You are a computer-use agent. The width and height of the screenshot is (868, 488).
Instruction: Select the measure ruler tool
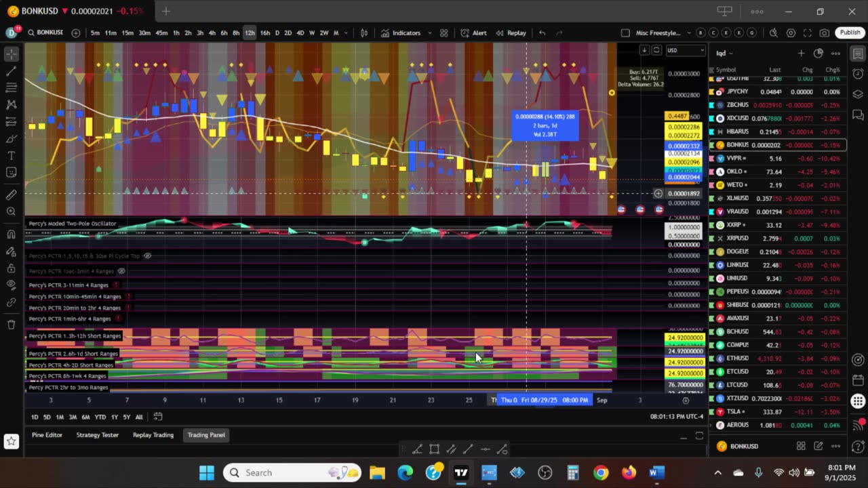coord(11,195)
